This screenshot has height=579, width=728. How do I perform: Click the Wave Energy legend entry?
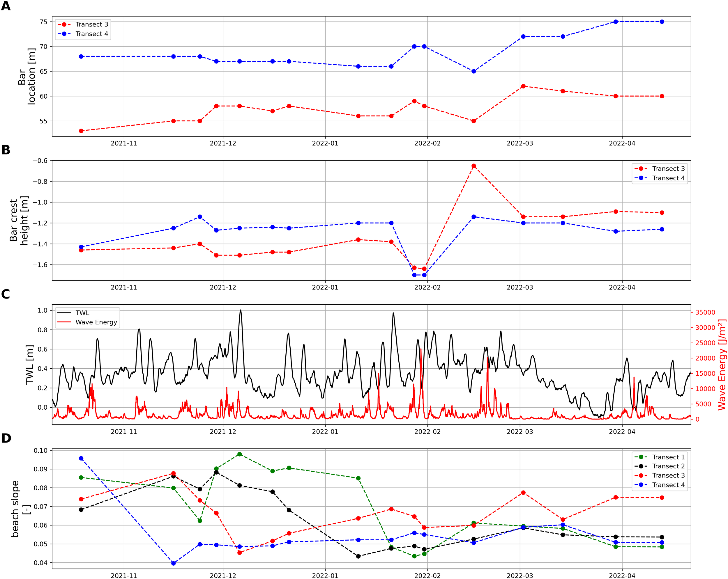pyautogui.click(x=96, y=322)
